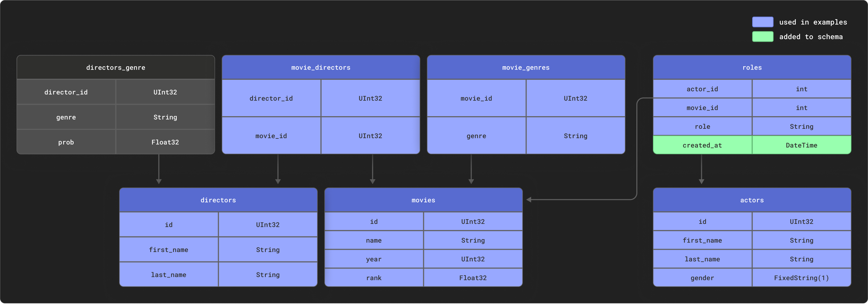This screenshot has height=305, width=868.
Task: Select the actors table header
Action: point(752,200)
